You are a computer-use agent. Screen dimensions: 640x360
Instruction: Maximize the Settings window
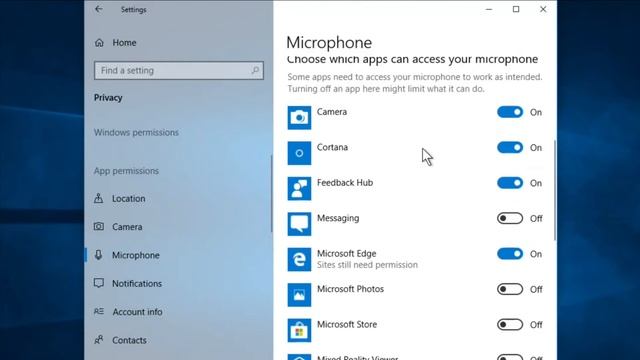[x=516, y=9]
